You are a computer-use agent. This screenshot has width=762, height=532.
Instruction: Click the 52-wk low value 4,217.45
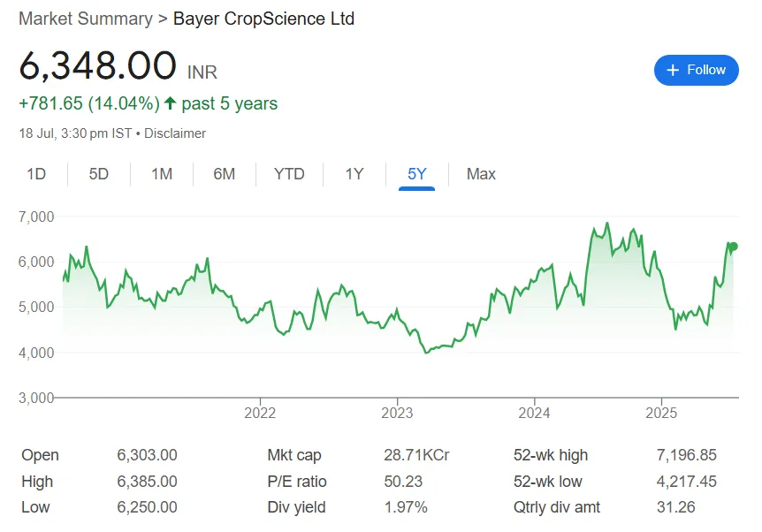tap(687, 482)
